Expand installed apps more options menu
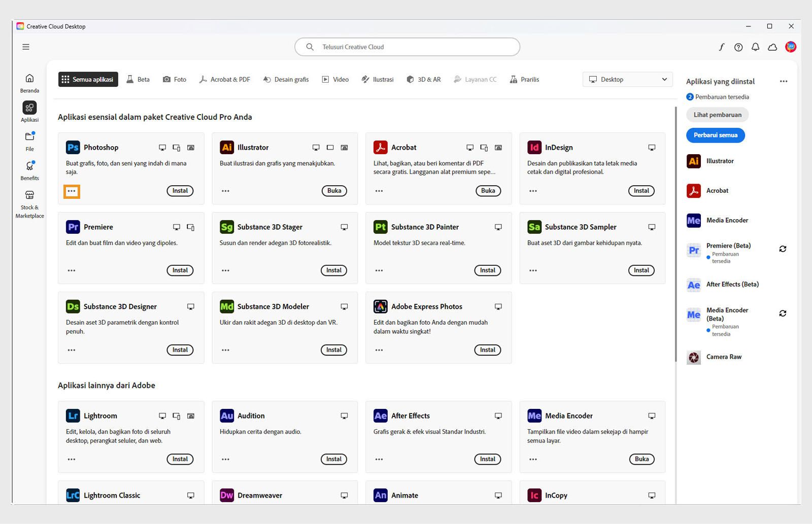This screenshot has width=812, height=524. pos(784,81)
